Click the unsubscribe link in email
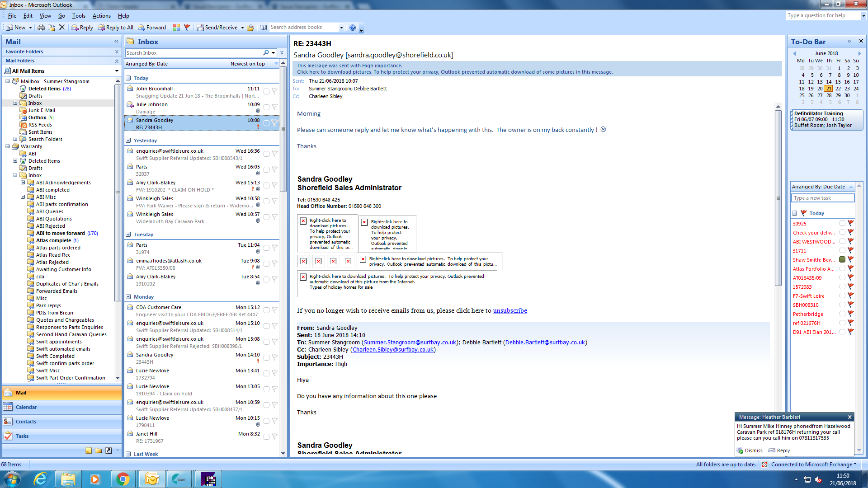The width and height of the screenshot is (868, 488). (509, 310)
